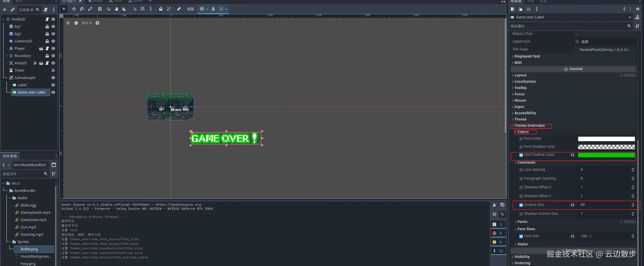Open the green Font Outline Color swatch
The height and width of the screenshot is (266, 644).
pos(606,155)
